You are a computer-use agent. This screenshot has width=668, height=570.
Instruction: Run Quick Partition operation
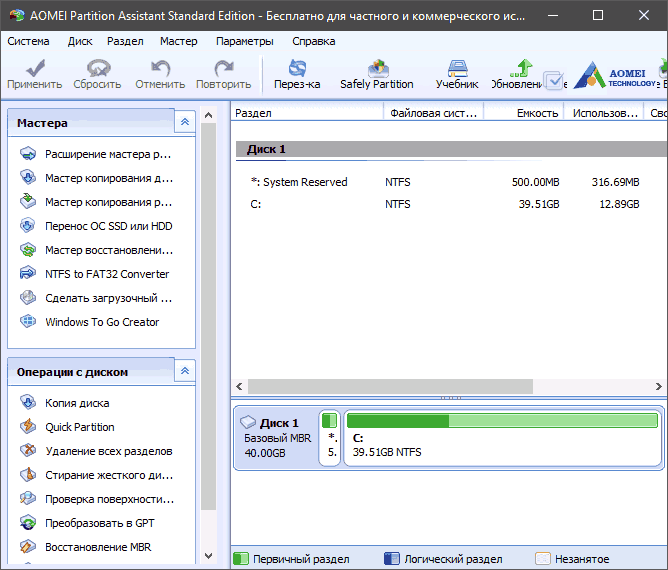pyautogui.click(x=67, y=427)
